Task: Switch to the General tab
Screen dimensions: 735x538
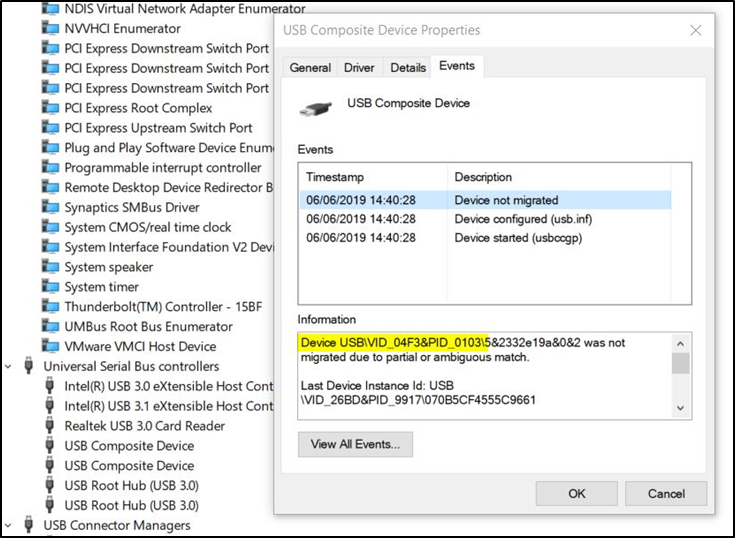Action: 310,68
